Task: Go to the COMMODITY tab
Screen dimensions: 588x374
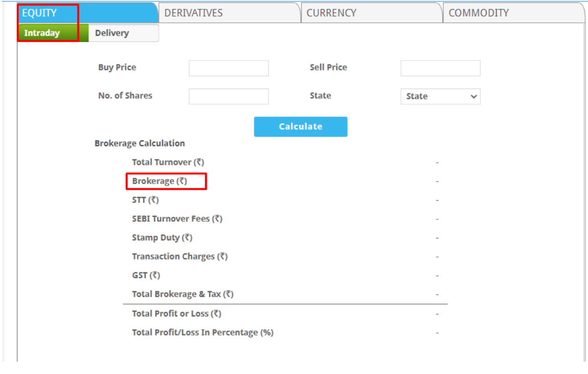Action: (x=478, y=13)
